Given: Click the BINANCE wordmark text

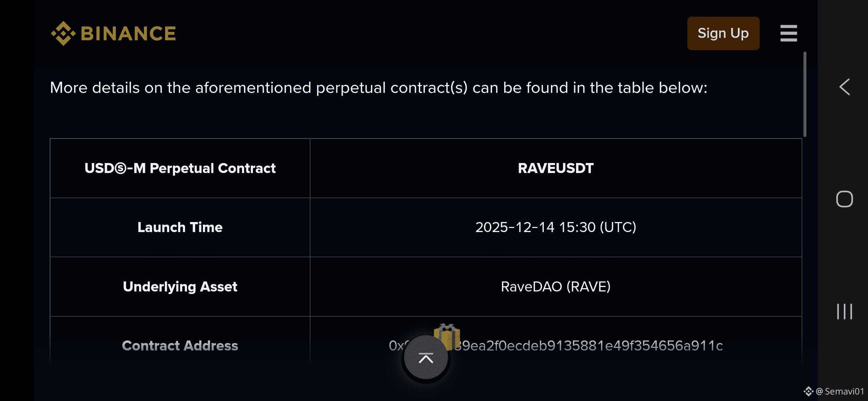Looking at the screenshot, I should 128,33.
